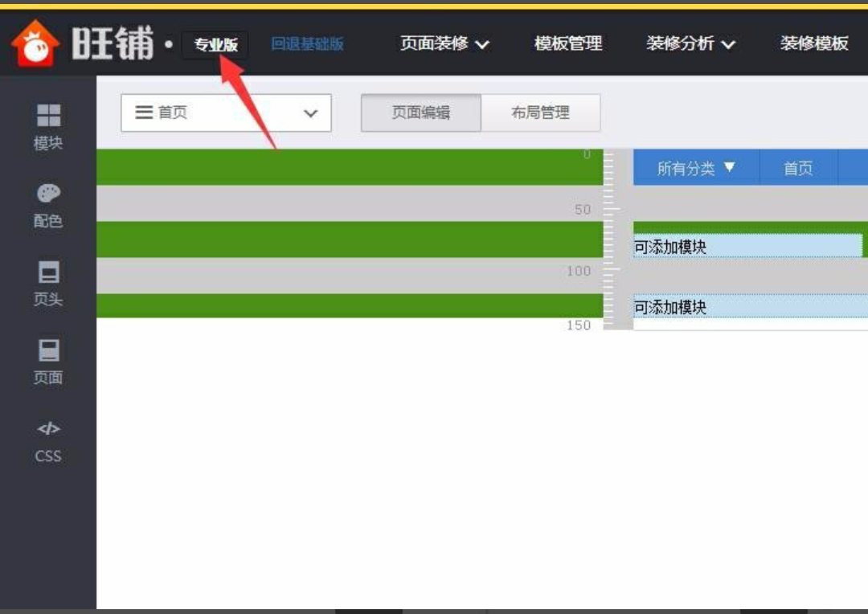This screenshot has width=868, height=614.
Task: Open the 页头 page header settings
Action: click(48, 284)
